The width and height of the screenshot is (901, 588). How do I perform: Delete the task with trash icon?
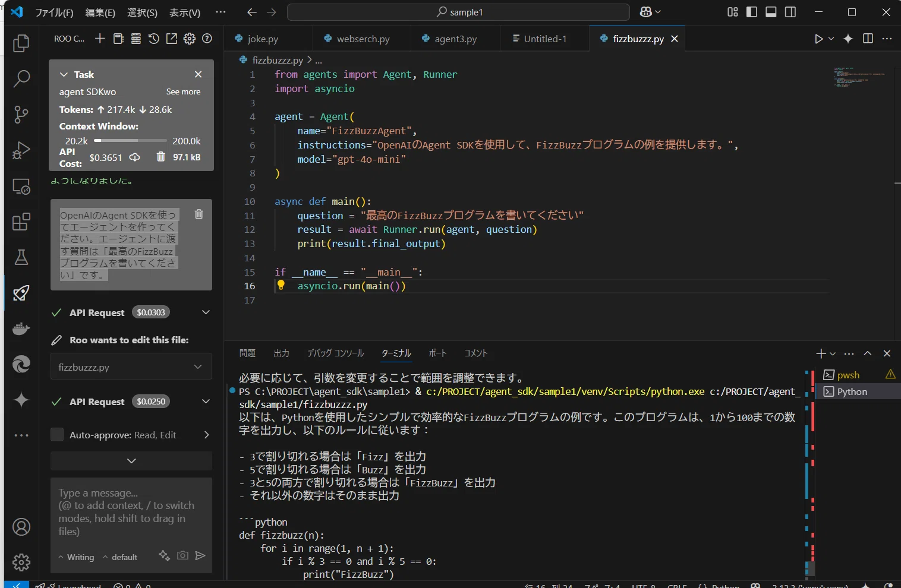coord(160,157)
